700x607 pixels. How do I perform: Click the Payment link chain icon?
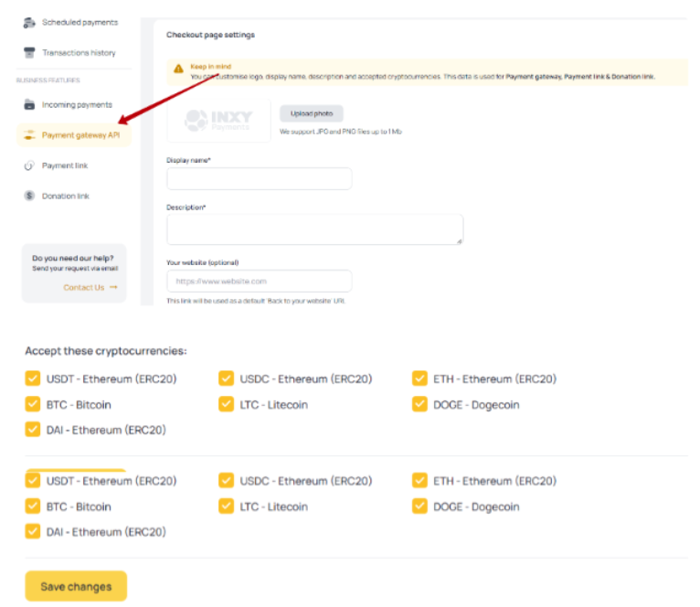pyautogui.click(x=29, y=165)
